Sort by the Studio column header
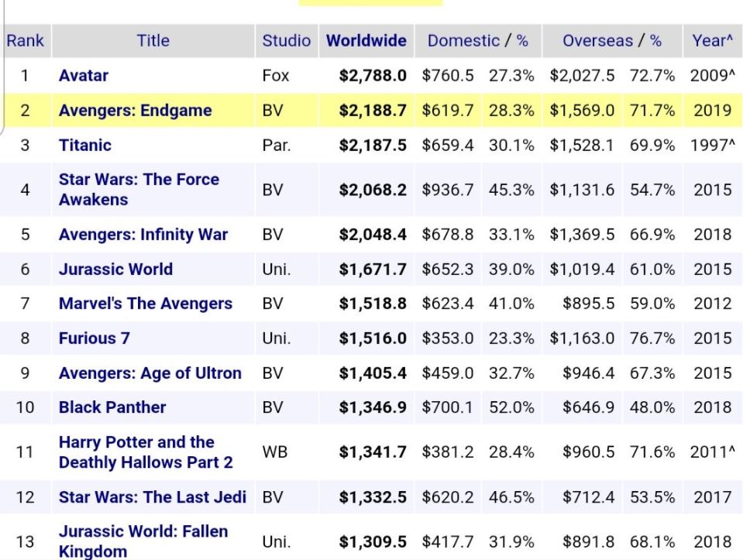 coord(287,41)
